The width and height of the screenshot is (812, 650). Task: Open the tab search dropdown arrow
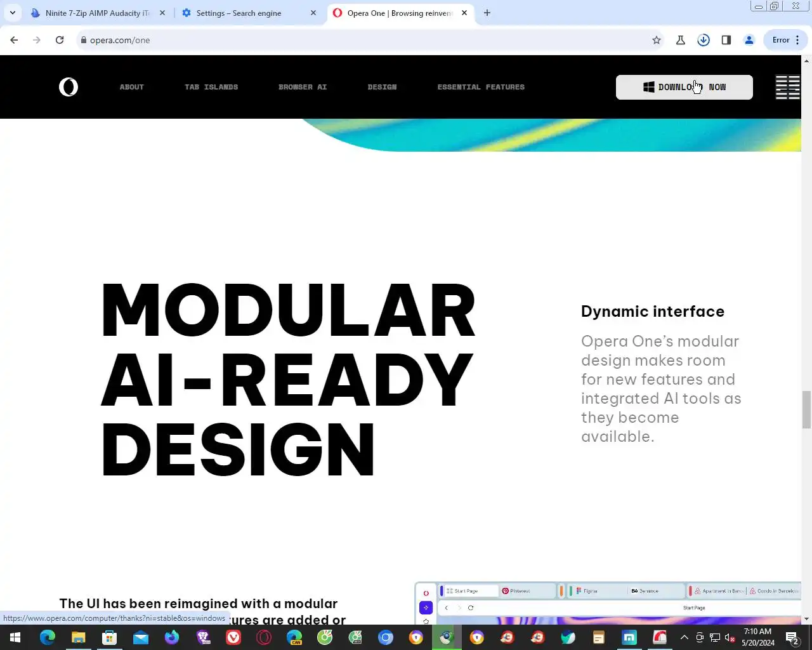[13, 13]
